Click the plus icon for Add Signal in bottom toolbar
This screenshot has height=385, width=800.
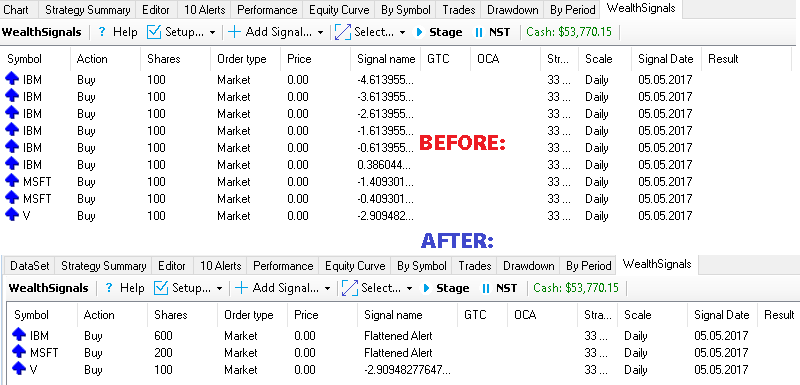pyautogui.click(x=241, y=288)
